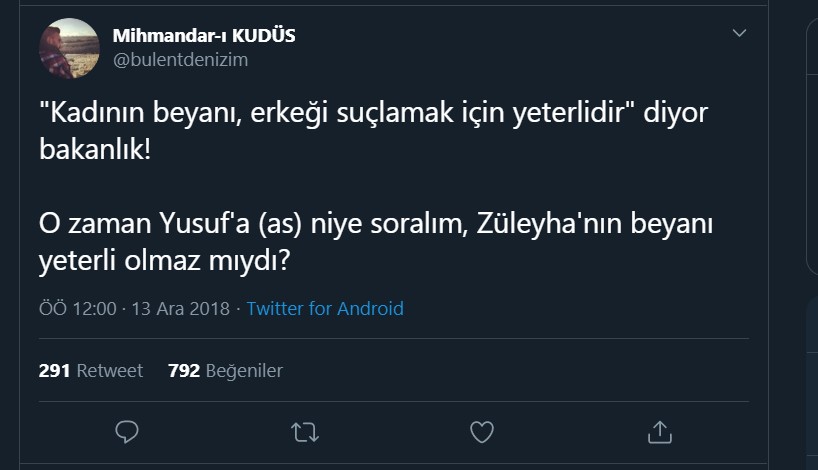The height and width of the screenshot is (470, 818).
Task: Click the Twitter for Android link
Action: click(325, 308)
